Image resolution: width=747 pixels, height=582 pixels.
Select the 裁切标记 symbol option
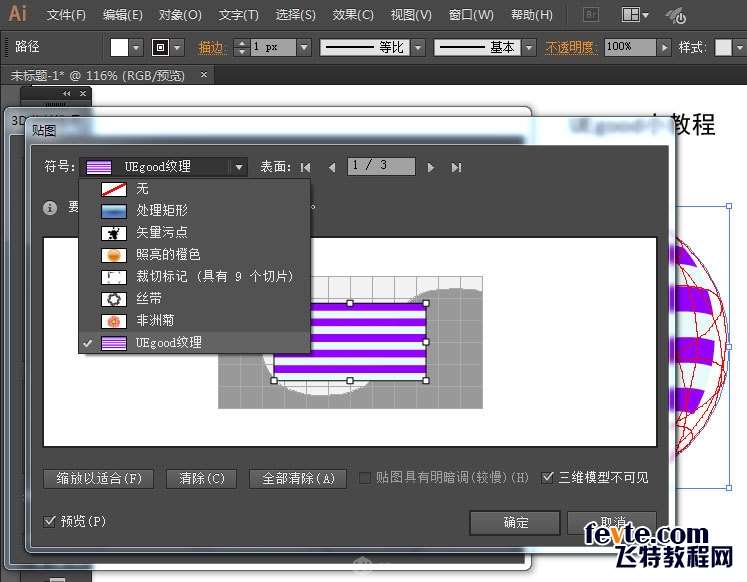(194, 276)
